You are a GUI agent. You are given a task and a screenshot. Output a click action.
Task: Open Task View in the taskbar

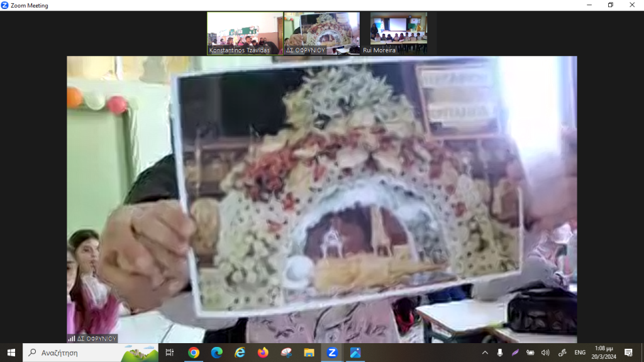170,353
